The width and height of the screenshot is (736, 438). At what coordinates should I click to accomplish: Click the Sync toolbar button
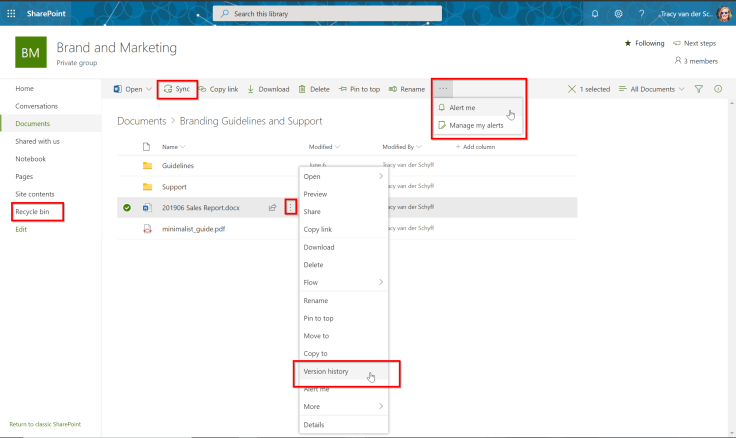(177, 89)
